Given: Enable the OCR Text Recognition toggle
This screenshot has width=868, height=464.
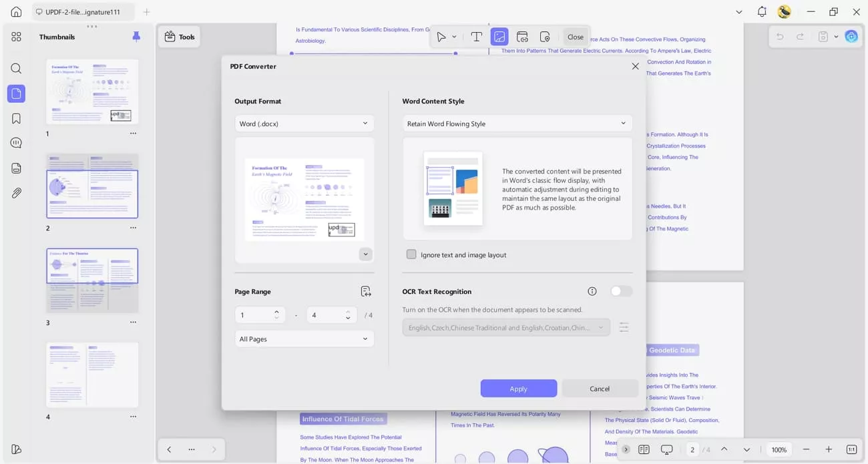Looking at the screenshot, I should [x=620, y=291].
